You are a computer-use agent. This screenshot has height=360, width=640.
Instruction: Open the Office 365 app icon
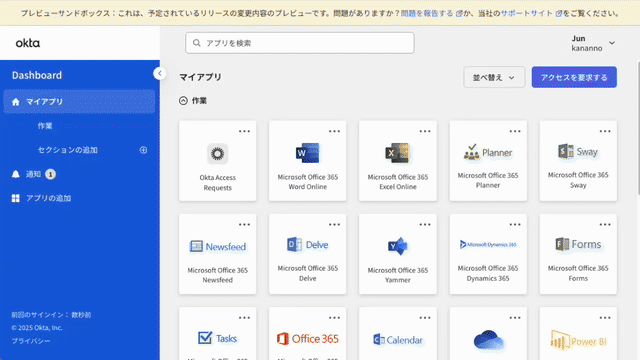coord(307,338)
